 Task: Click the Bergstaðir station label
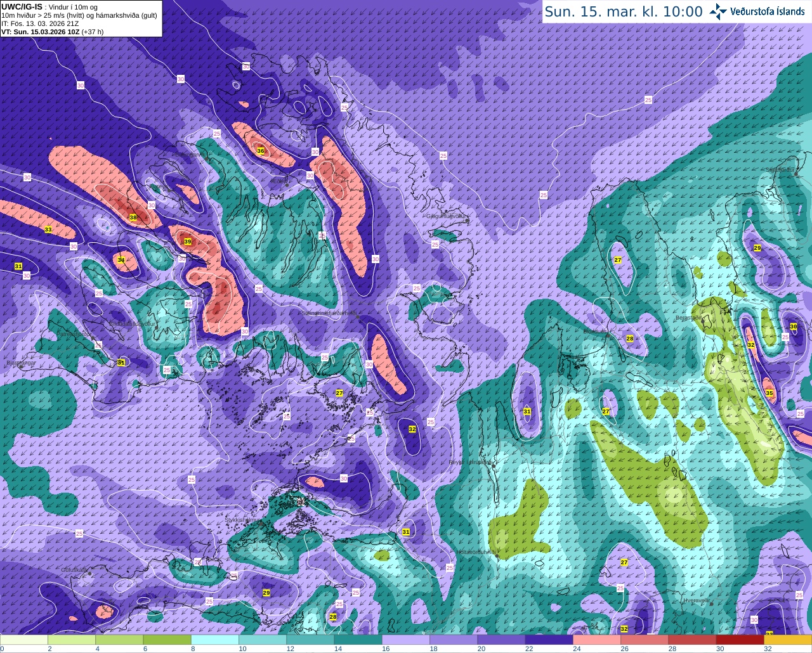689,318
